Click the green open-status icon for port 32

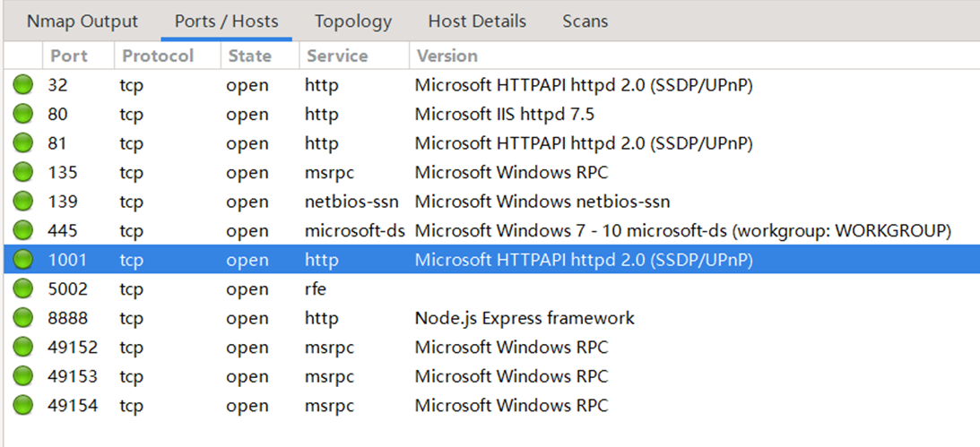pyautogui.click(x=22, y=86)
